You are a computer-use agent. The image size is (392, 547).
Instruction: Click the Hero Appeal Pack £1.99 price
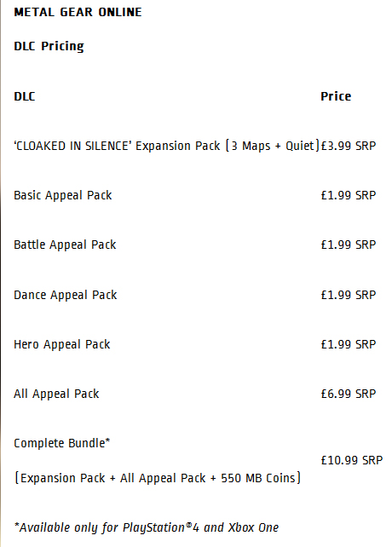click(349, 345)
